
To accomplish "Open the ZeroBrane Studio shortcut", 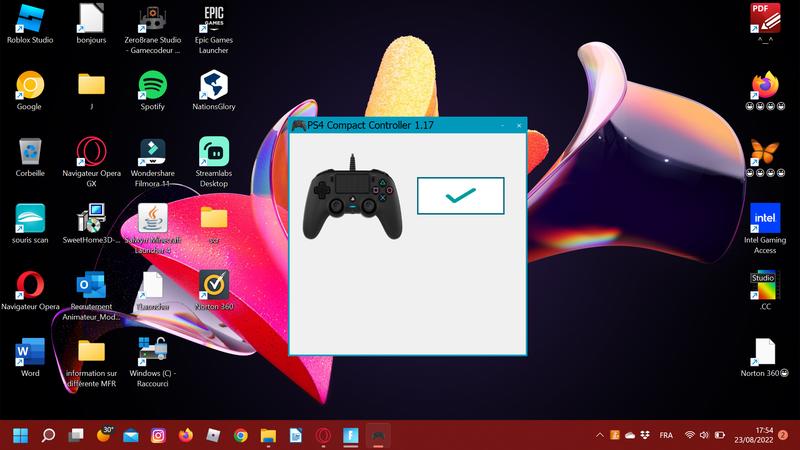I will pyautogui.click(x=152, y=20).
